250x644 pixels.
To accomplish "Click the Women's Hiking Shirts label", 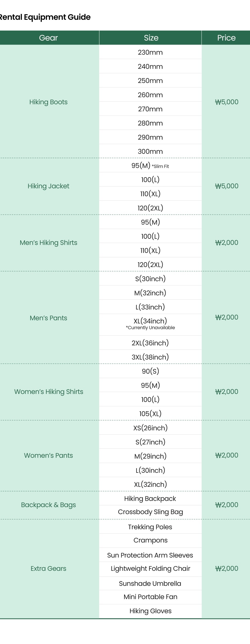I will [49, 392].
